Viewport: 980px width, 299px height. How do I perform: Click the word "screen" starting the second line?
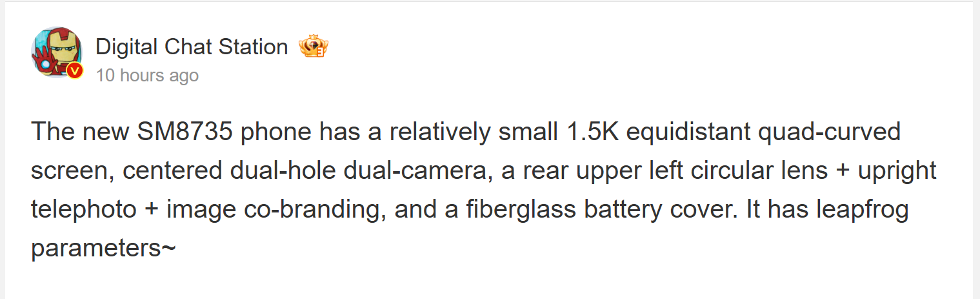[x=70, y=171]
